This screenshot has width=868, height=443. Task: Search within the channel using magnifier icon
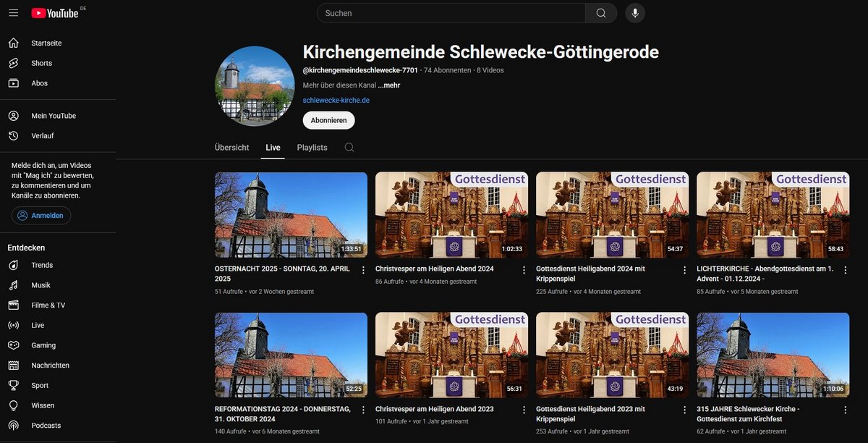tap(349, 148)
